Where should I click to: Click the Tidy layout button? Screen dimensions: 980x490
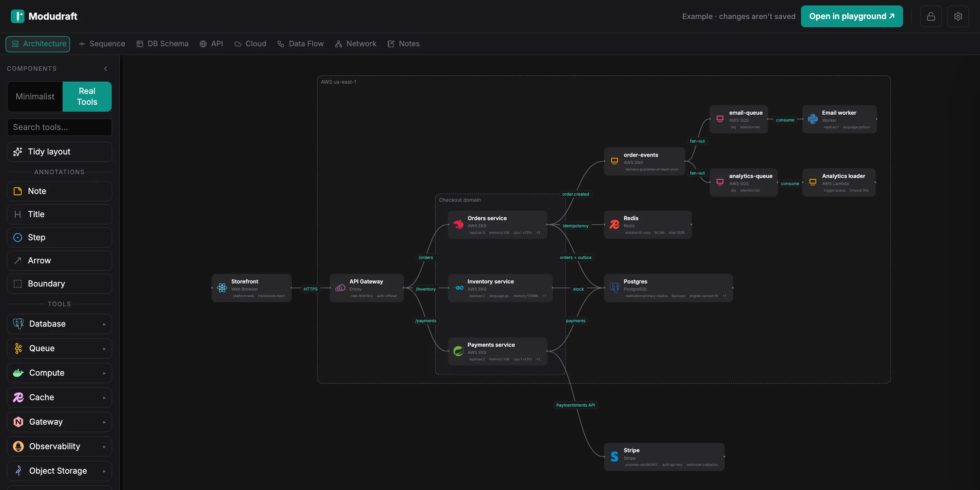click(59, 152)
